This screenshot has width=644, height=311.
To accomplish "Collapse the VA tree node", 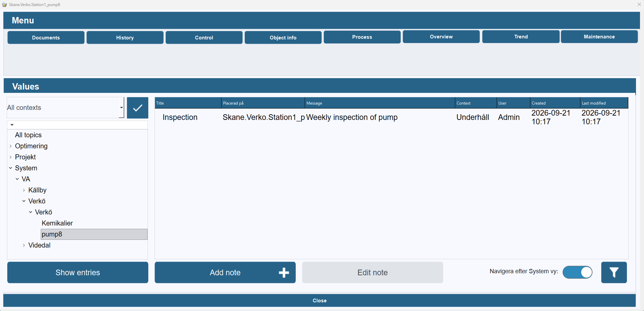I will 17,179.
